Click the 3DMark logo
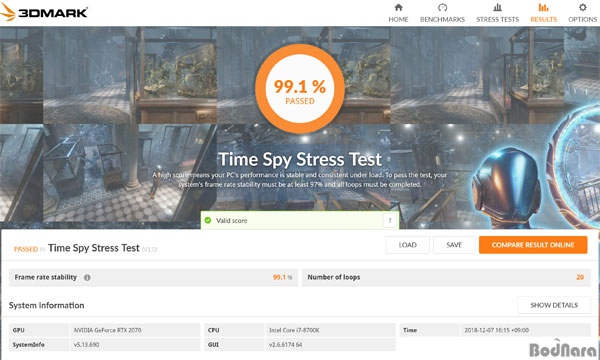 [44, 12]
